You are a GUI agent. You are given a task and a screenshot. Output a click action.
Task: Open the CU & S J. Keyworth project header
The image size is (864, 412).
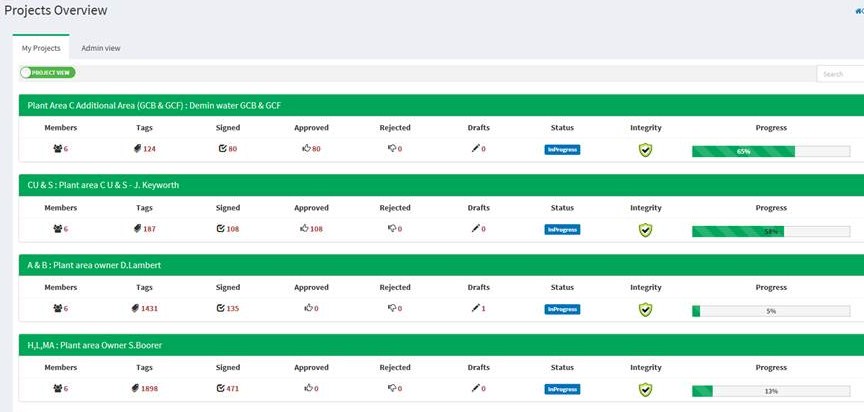point(441,185)
